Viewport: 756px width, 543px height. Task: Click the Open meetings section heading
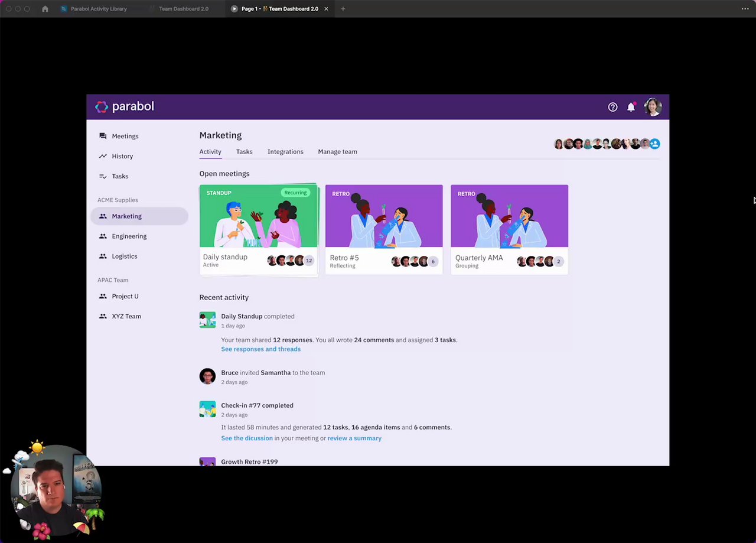coord(224,174)
